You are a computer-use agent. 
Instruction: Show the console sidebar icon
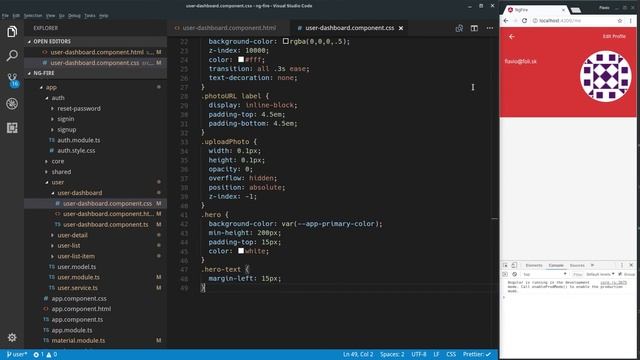505,274
